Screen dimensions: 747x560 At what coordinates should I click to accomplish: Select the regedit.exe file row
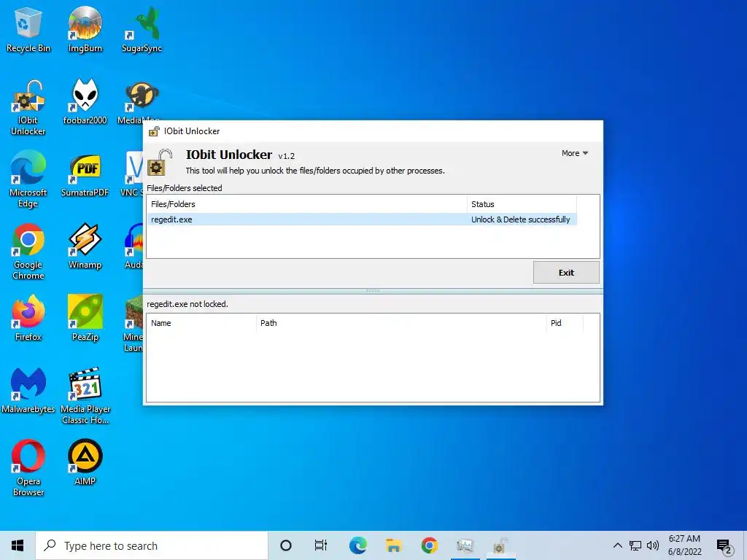(x=362, y=219)
